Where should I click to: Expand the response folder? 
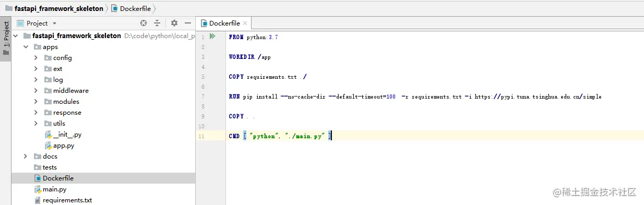[x=36, y=113]
